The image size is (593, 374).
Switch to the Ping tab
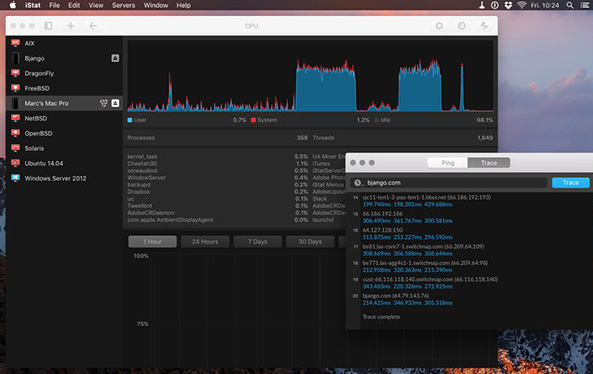[x=448, y=163]
